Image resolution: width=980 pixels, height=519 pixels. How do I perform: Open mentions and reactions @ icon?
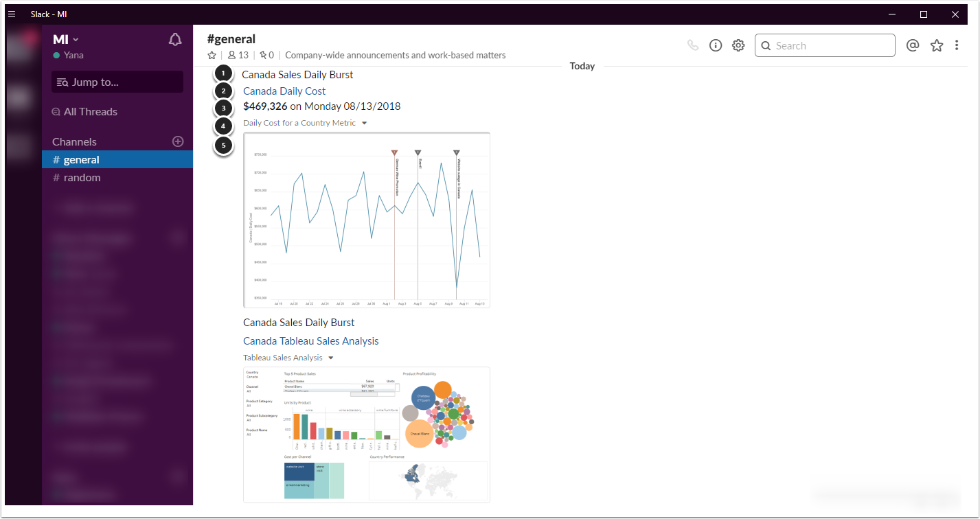point(913,45)
